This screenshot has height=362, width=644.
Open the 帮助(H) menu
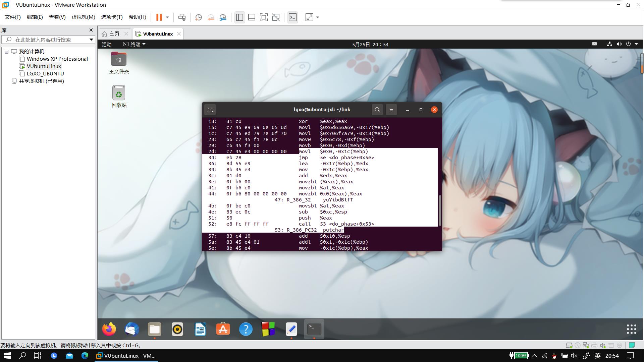137,17
